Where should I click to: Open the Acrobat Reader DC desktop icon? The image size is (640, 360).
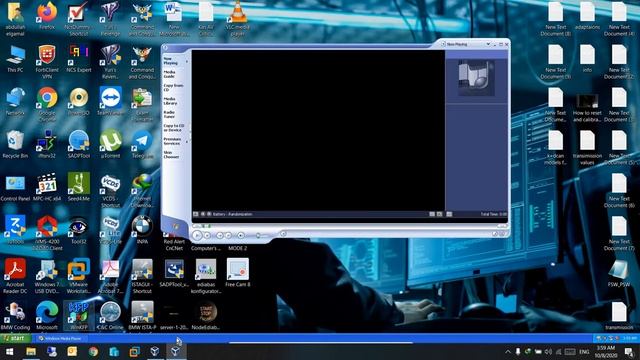(15, 276)
